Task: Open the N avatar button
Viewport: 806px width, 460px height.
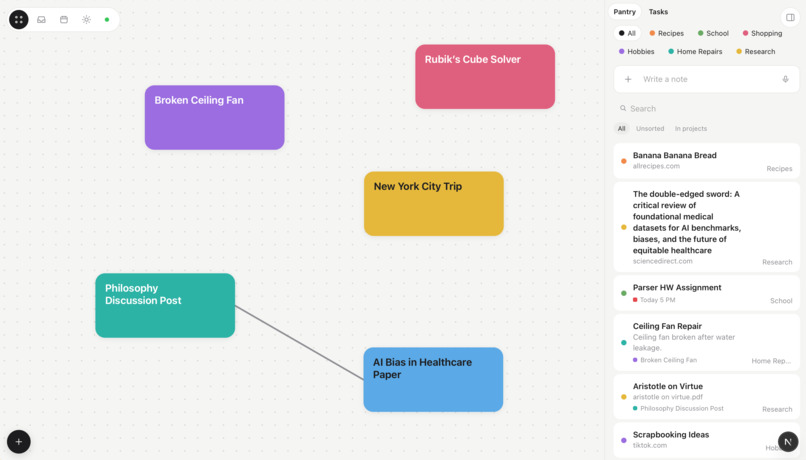Action: pos(787,441)
